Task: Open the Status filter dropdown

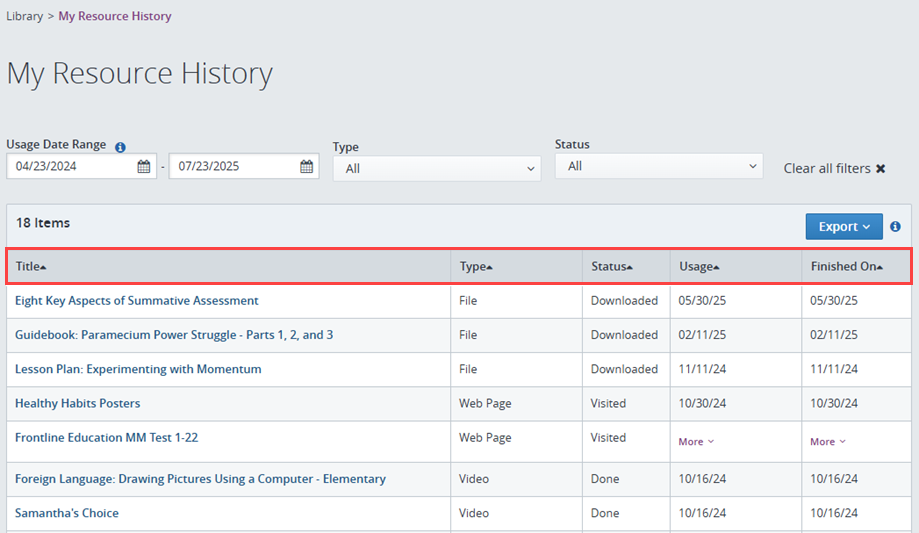Action: [659, 166]
